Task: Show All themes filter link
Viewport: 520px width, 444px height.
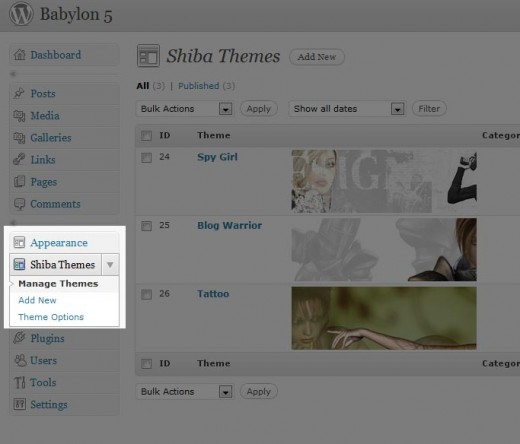Action: pos(143,86)
